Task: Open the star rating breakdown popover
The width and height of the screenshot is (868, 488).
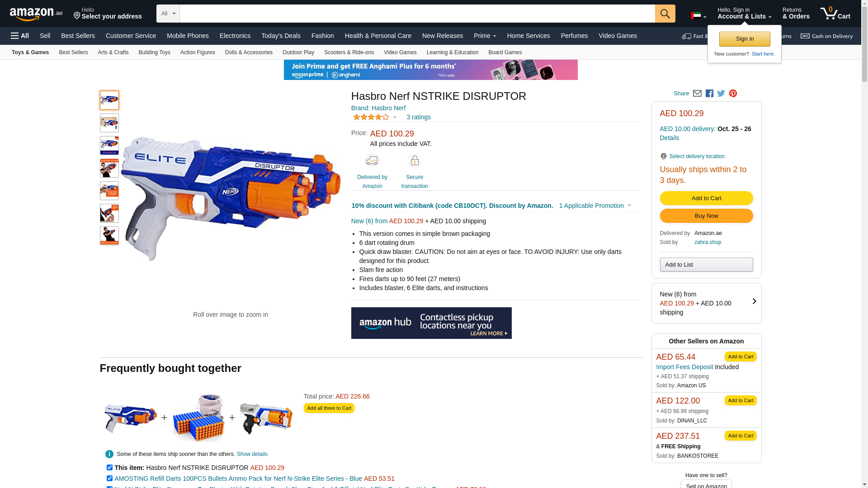Action: click(375, 117)
